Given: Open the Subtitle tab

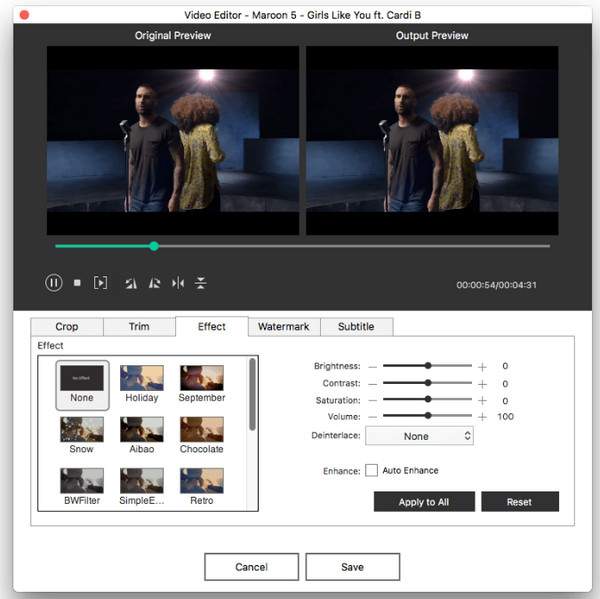Looking at the screenshot, I should coord(356,326).
